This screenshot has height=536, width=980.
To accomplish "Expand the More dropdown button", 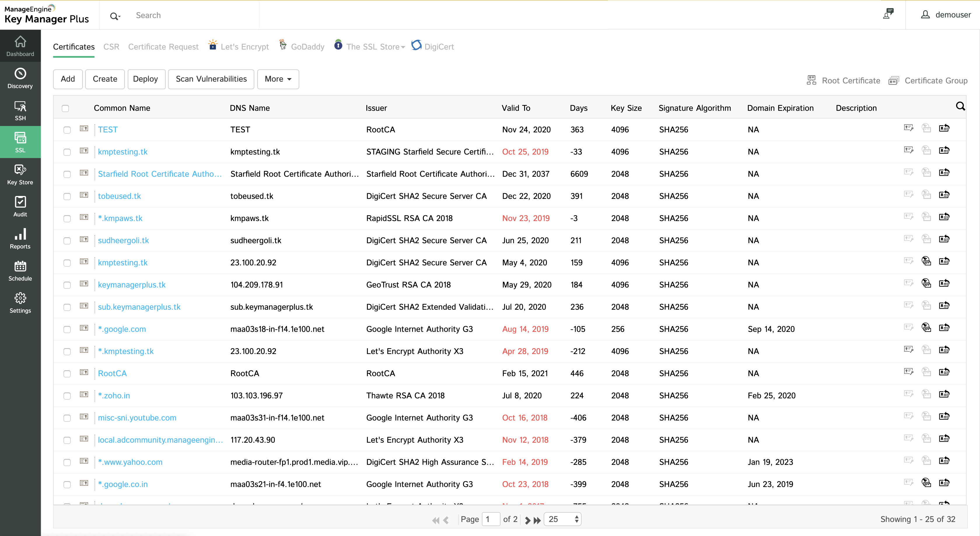I will 278,79.
